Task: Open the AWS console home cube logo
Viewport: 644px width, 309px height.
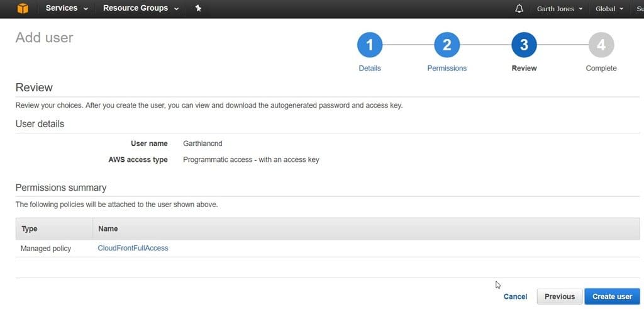Action: (23, 8)
